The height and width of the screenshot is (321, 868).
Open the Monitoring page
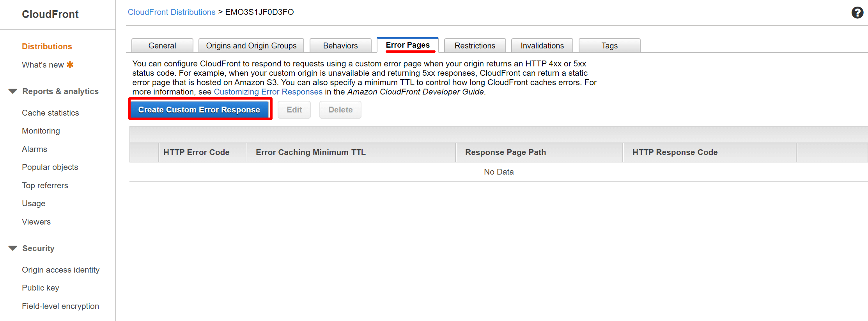click(x=41, y=131)
